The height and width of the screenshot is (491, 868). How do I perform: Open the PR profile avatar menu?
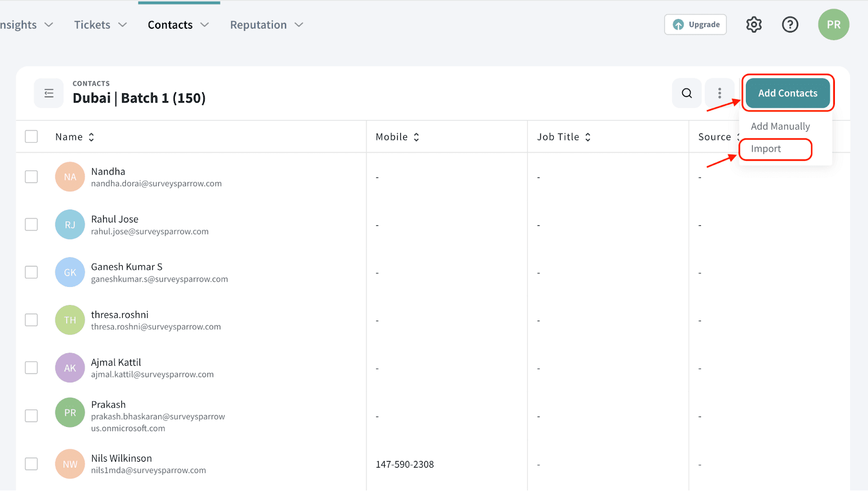click(x=833, y=24)
